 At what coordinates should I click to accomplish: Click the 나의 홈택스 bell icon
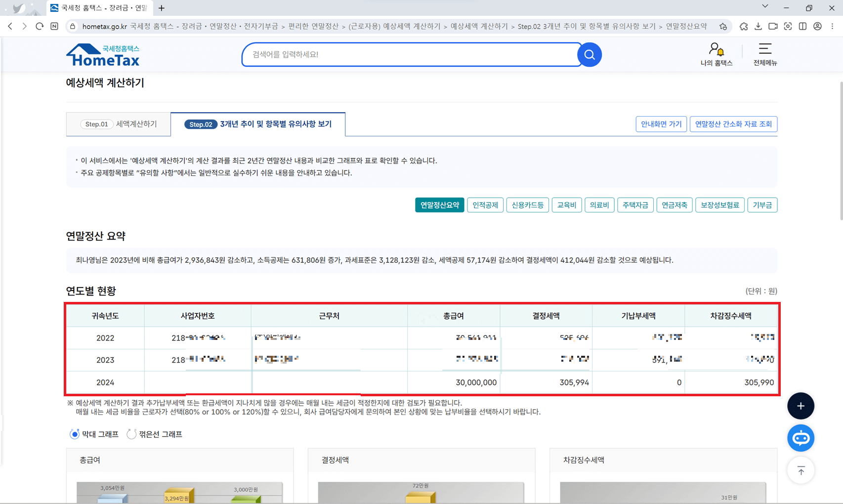click(717, 49)
